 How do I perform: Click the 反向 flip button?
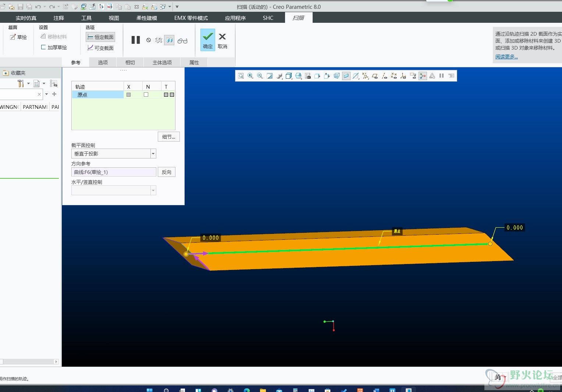(x=167, y=172)
